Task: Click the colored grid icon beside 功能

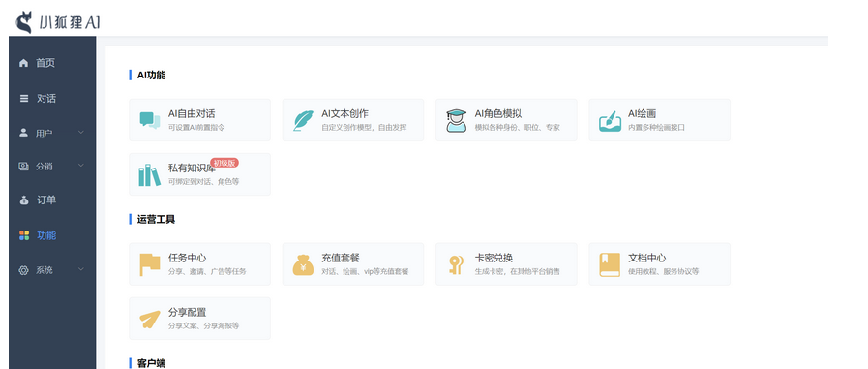Action: click(x=24, y=235)
